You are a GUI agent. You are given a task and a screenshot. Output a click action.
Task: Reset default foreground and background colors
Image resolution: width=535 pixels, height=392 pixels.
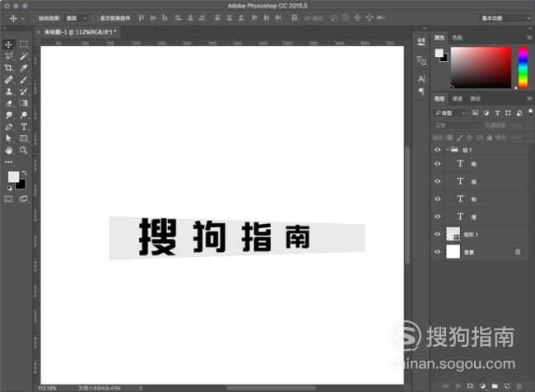click(x=10, y=188)
